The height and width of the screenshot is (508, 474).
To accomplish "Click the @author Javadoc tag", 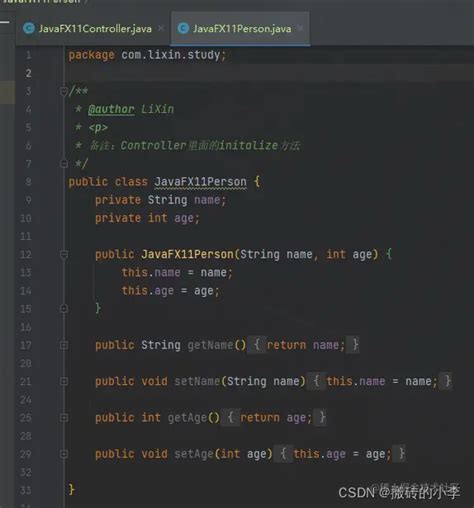I will 111,109.
